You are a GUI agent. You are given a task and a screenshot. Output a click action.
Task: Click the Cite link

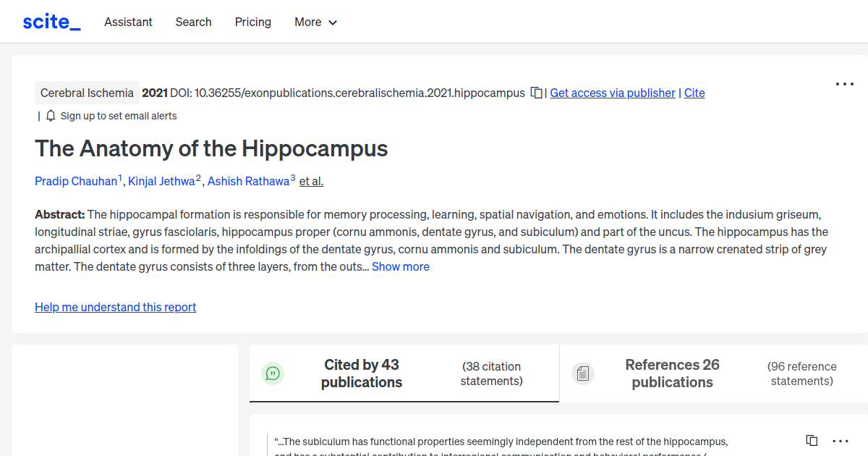694,93
